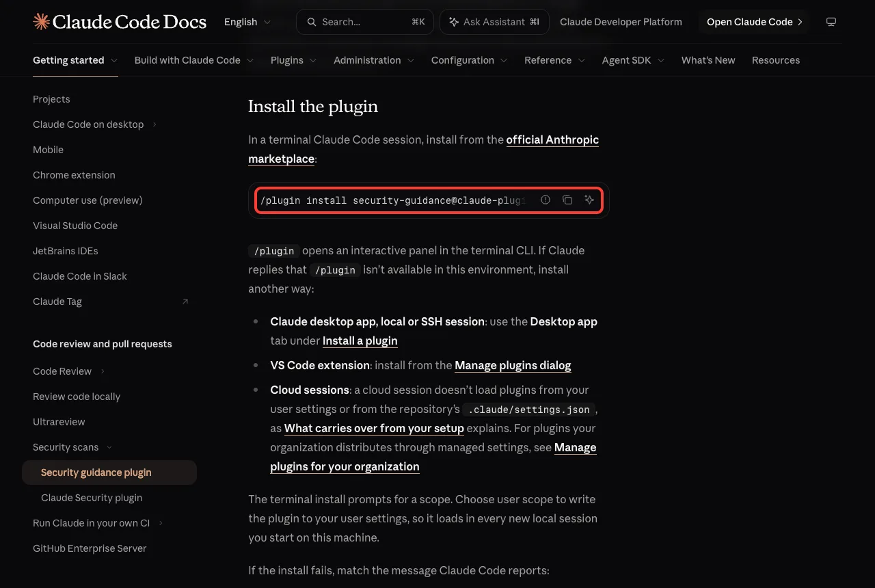Screen dimensions: 875x588
Task: Open the Resources tab
Action: tap(776, 60)
